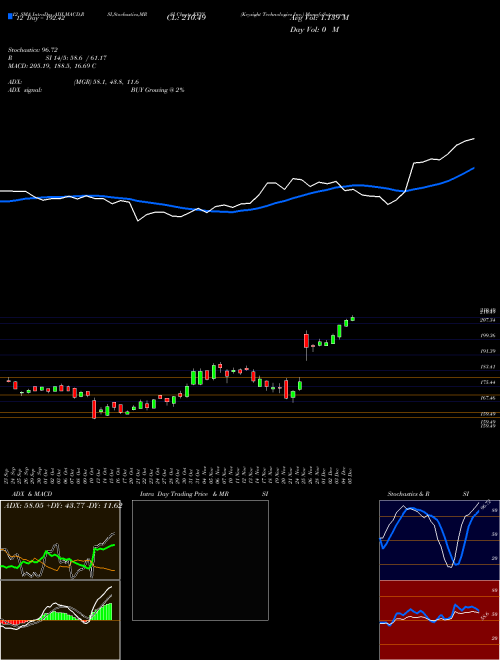
Task: Open the empty intraday trading price panel
Action: coord(200,560)
